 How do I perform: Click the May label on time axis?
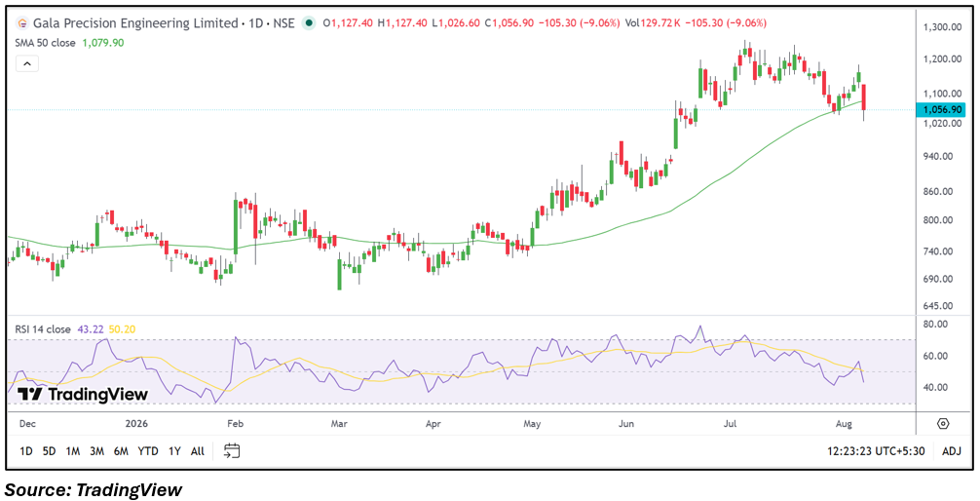pos(532,423)
